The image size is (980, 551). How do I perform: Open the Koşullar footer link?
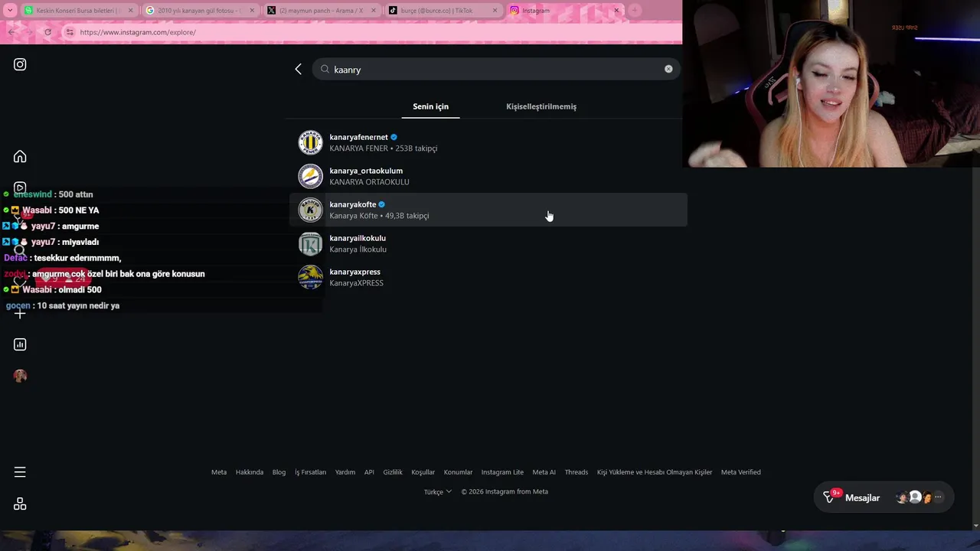423,472
